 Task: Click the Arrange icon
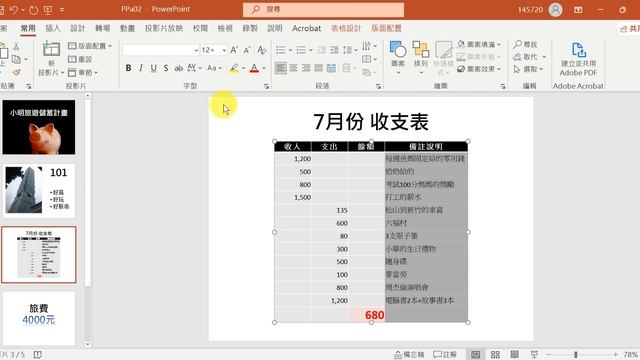point(421,49)
